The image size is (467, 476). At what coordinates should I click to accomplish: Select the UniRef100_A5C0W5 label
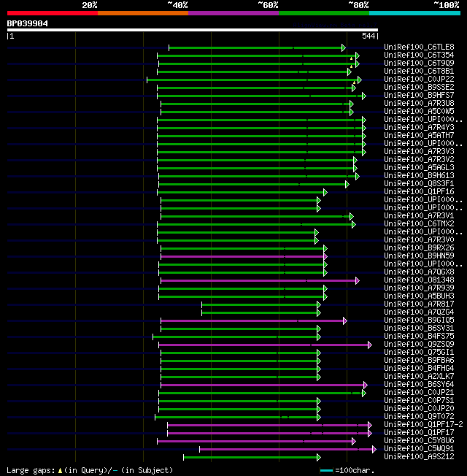(419, 111)
